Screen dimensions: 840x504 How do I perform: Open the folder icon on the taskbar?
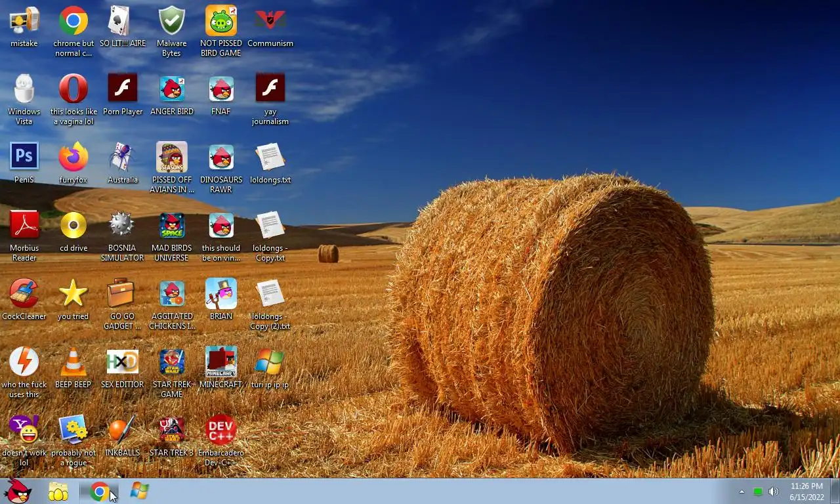coord(58,492)
